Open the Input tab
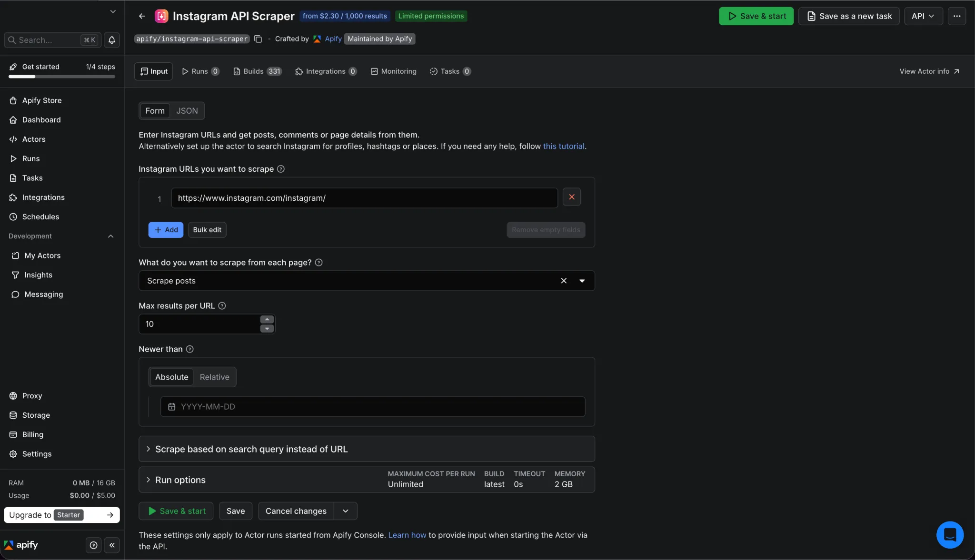The width and height of the screenshot is (975, 560). tap(154, 71)
